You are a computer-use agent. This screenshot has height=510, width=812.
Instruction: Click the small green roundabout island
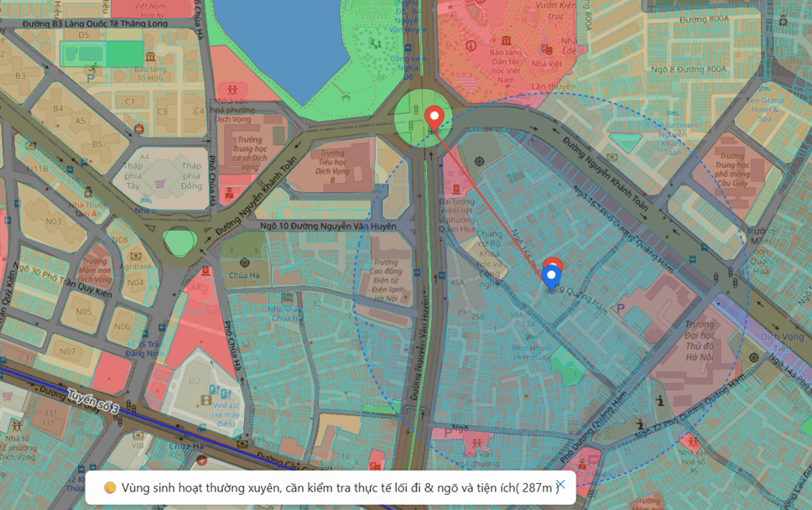point(180,243)
